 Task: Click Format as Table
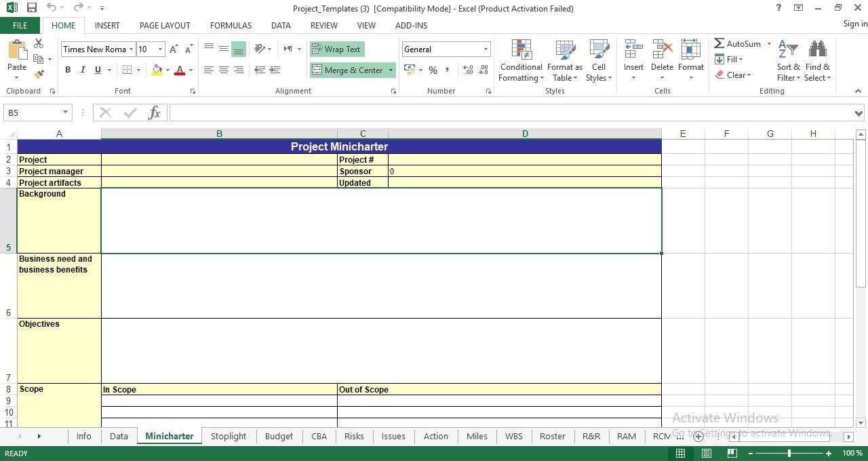565,60
